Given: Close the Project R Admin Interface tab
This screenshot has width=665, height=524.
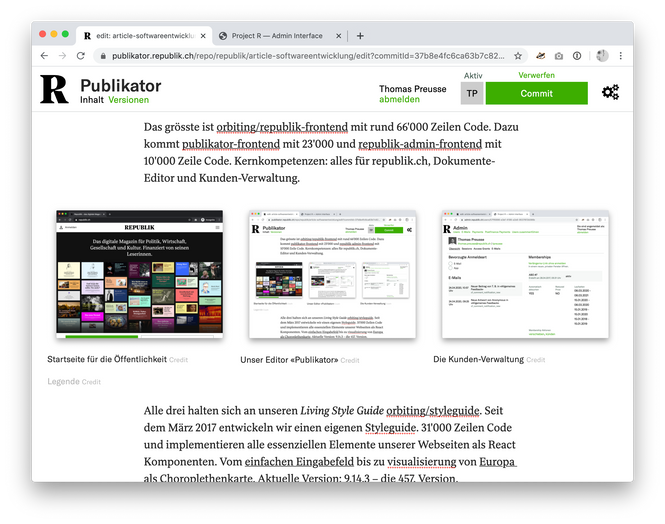Looking at the screenshot, I should click(x=336, y=35).
